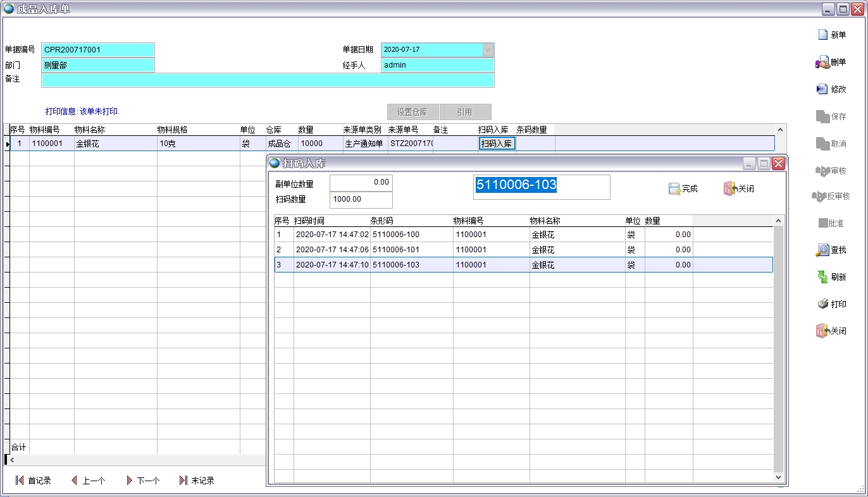Click the 备注 remarks input field
The image size is (868, 497).
click(267, 80)
